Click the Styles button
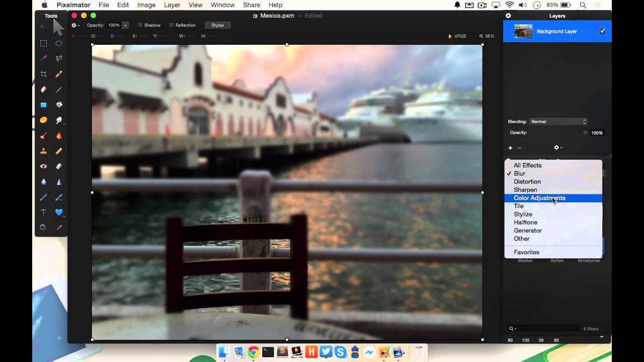 (217, 25)
